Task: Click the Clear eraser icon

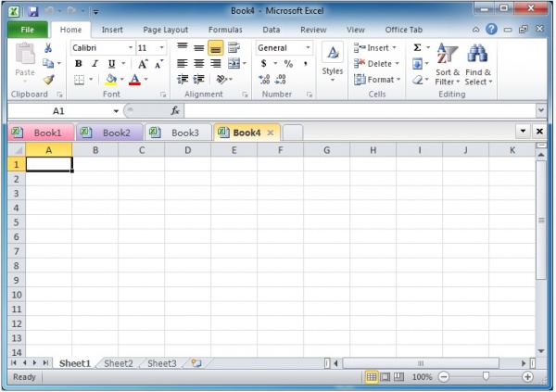Action: [417, 80]
